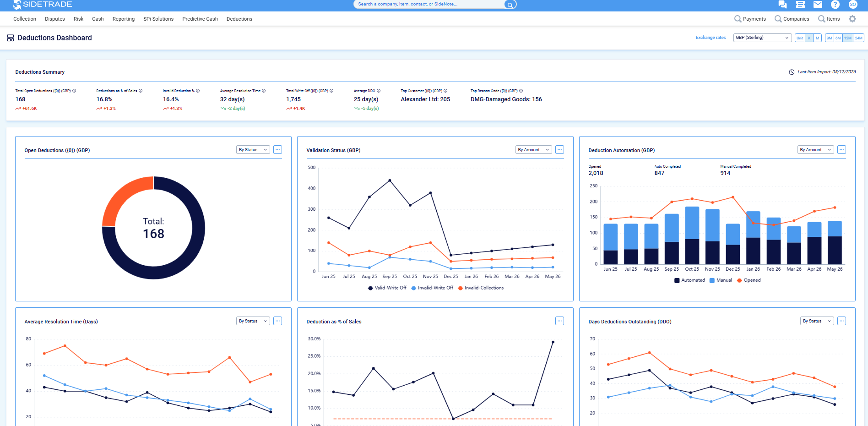
Task: Open the Disputes menu
Action: pyautogui.click(x=55, y=19)
